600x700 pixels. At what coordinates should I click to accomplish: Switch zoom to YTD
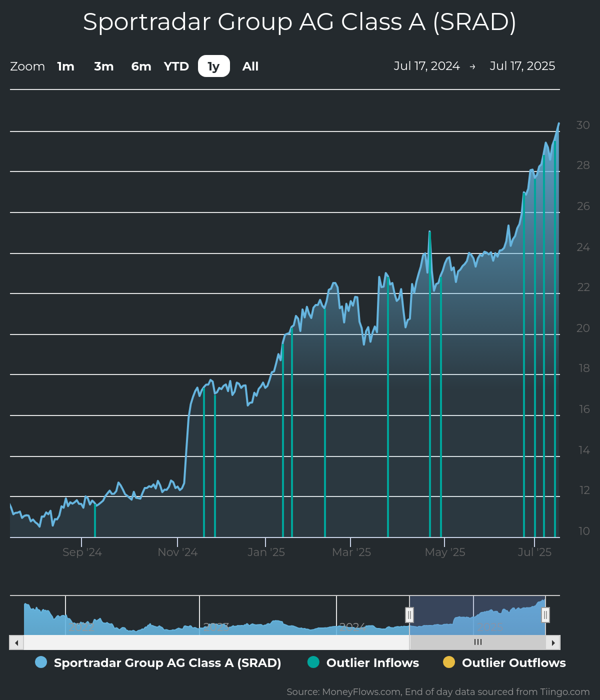click(176, 66)
